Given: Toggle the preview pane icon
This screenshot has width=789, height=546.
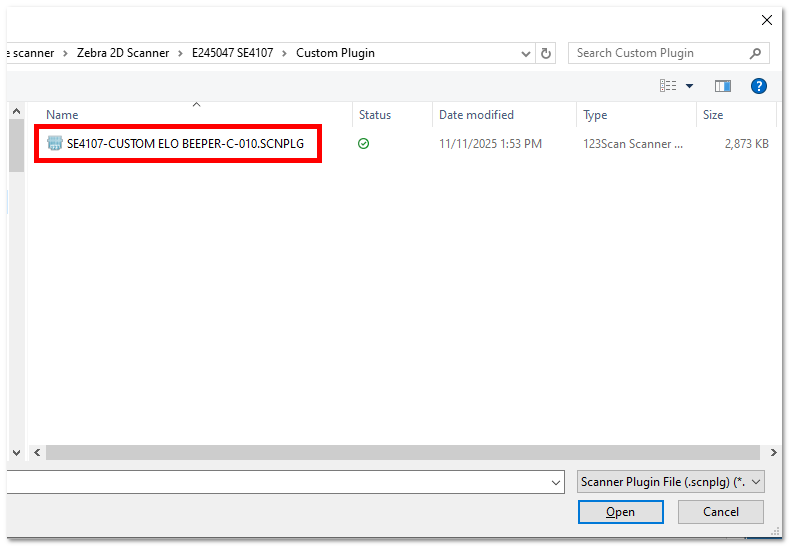Looking at the screenshot, I should pos(723,86).
